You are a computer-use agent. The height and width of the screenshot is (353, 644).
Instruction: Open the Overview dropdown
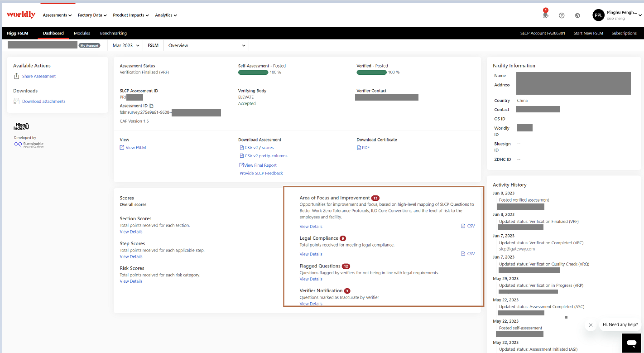coord(206,45)
